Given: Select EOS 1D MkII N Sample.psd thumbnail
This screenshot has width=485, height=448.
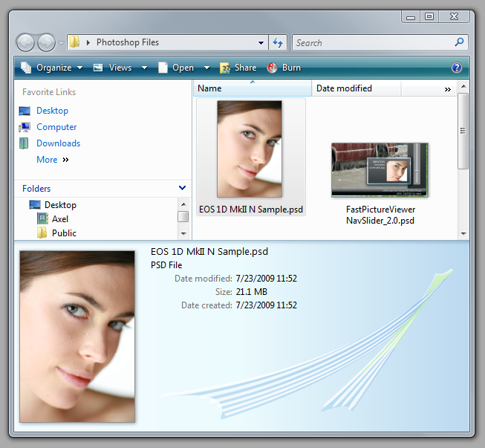Looking at the screenshot, I should [x=250, y=149].
